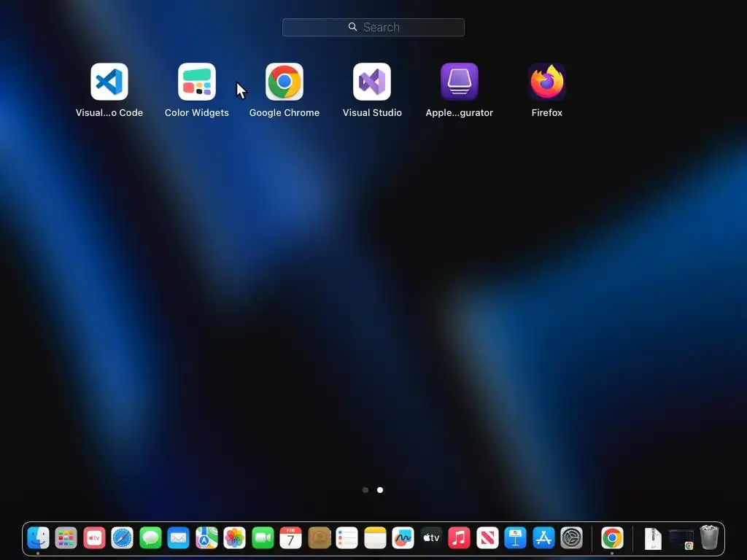
Task: Click the magnifying glass in Search field
Action: 352,27
